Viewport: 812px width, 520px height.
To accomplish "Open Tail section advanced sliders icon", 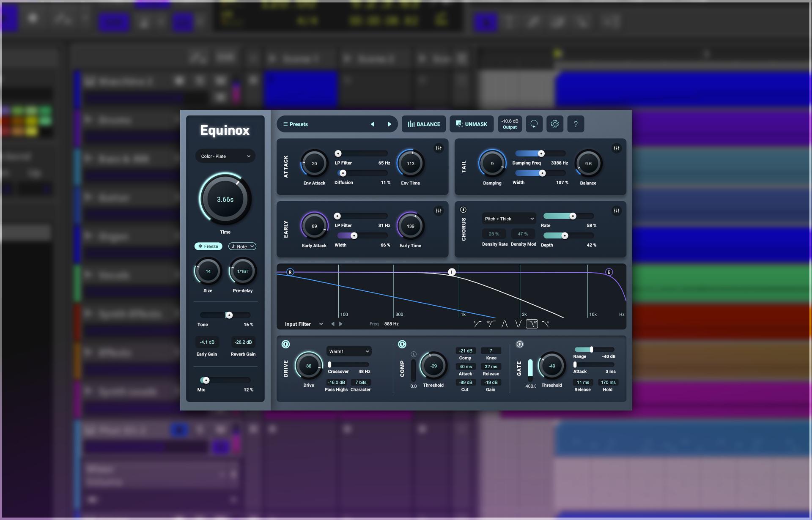I will pos(617,148).
